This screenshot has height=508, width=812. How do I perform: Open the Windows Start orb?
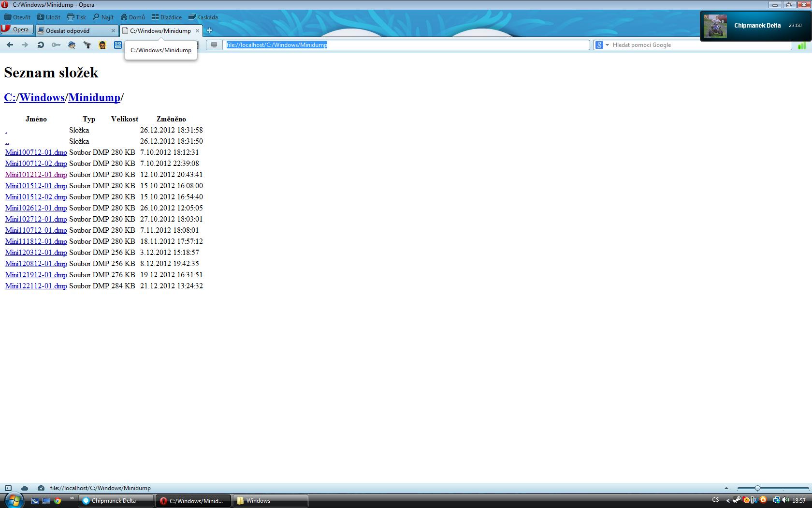[x=14, y=500]
